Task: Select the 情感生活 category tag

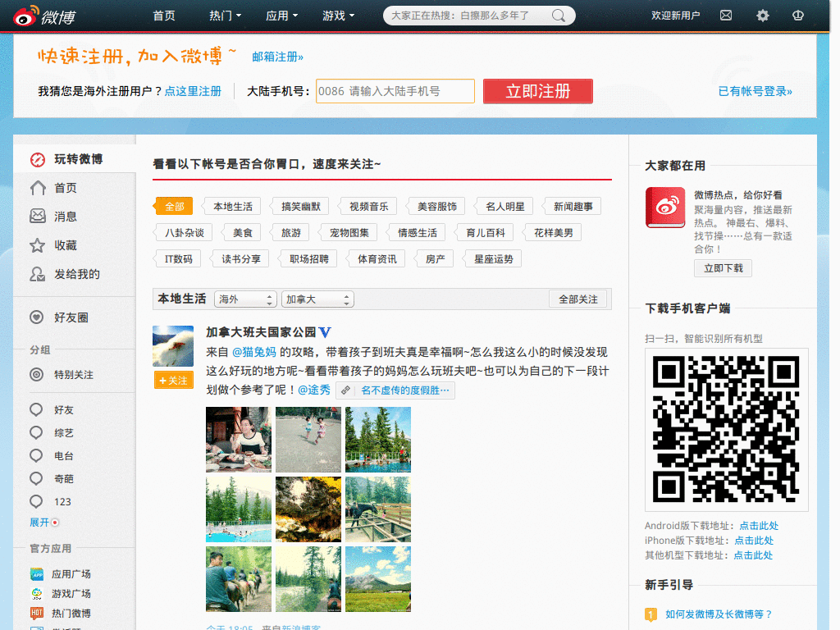Action: [416, 232]
